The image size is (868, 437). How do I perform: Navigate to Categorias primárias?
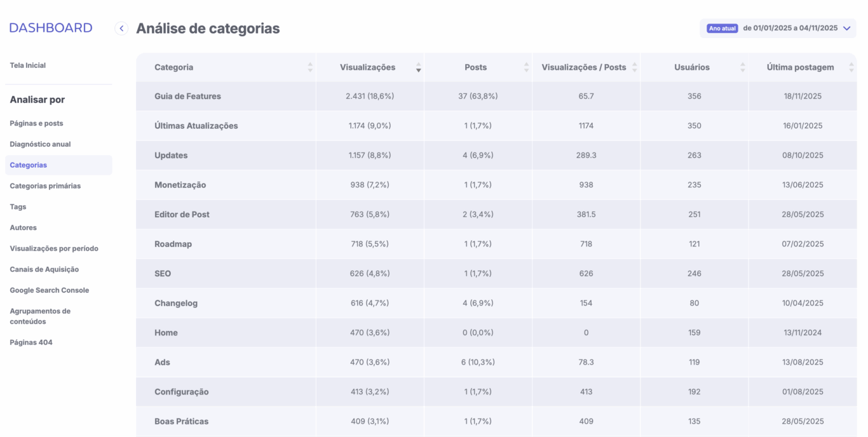click(x=45, y=186)
